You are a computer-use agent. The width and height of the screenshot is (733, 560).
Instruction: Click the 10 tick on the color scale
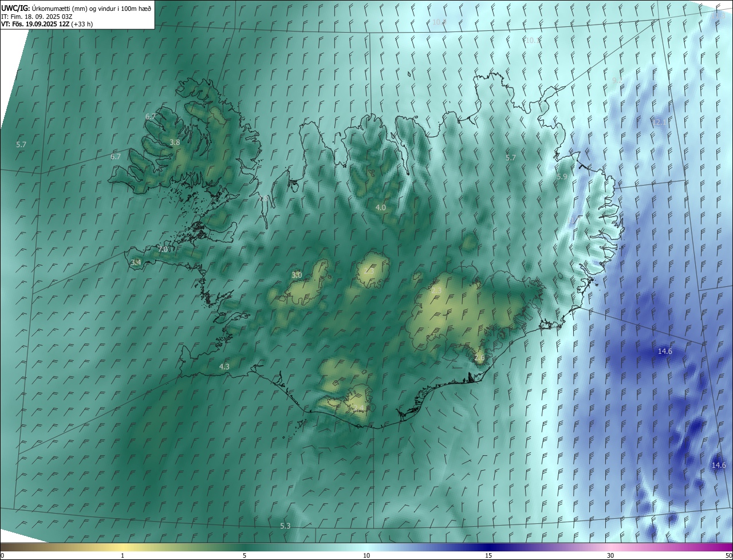coord(366,555)
